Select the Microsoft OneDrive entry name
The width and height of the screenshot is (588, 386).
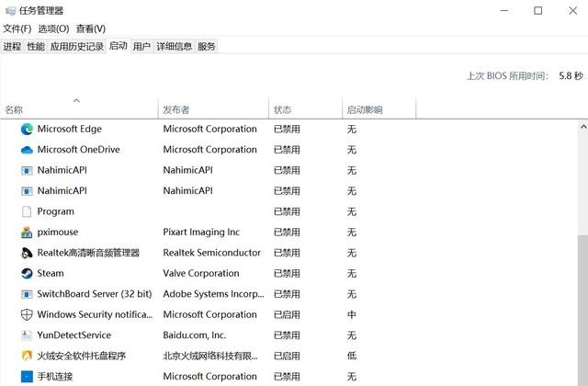point(78,150)
